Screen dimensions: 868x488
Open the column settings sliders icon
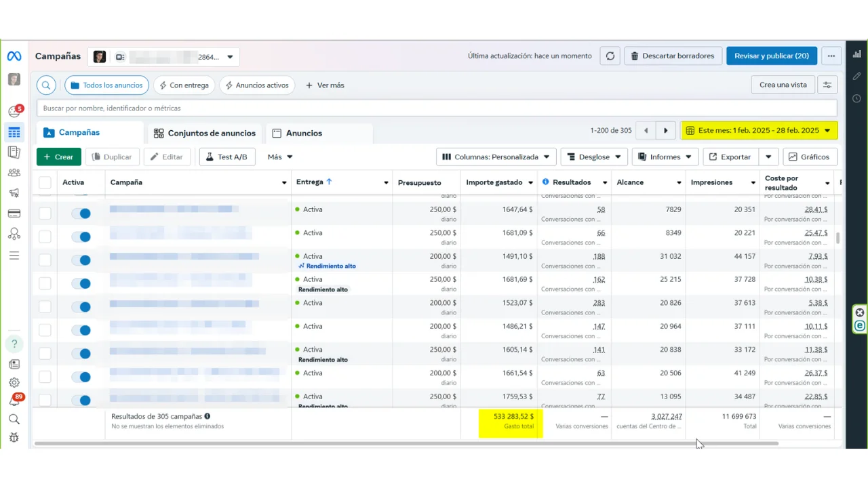click(x=827, y=85)
